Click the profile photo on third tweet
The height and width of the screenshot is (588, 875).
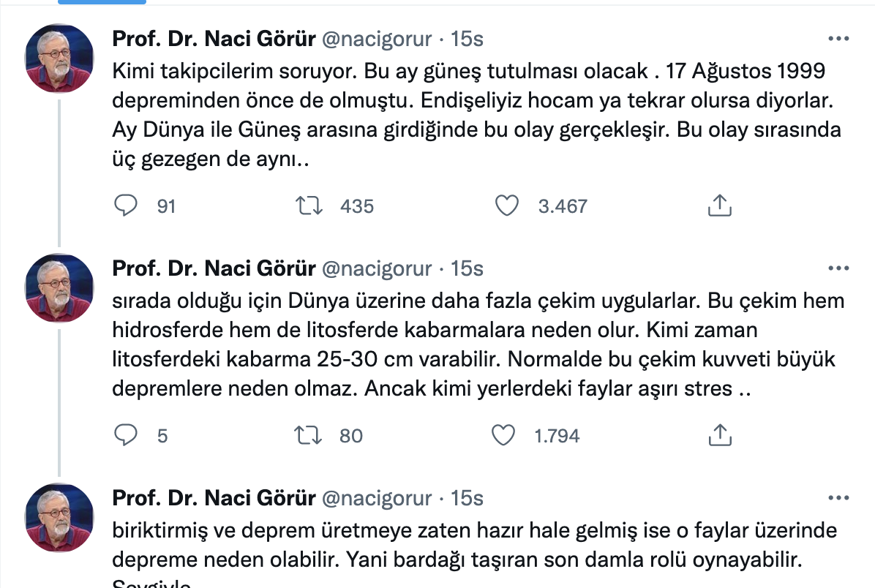point(60,517)
